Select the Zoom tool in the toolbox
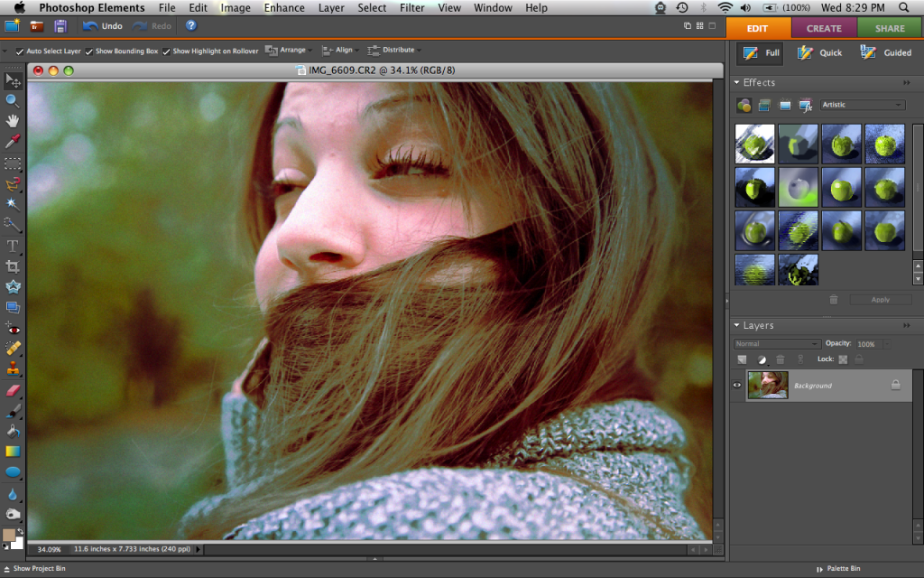The width and height of the screenshot is (924, 578). coord(13,100)
